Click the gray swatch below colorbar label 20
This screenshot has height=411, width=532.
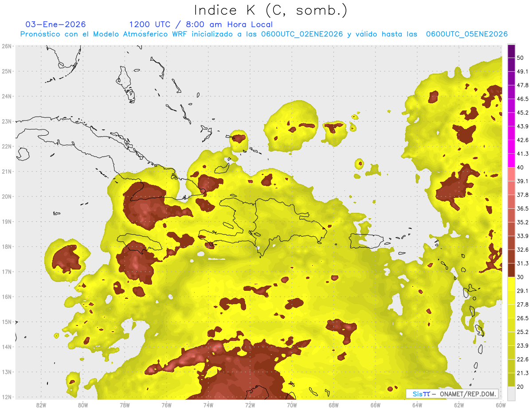(511, 393)
